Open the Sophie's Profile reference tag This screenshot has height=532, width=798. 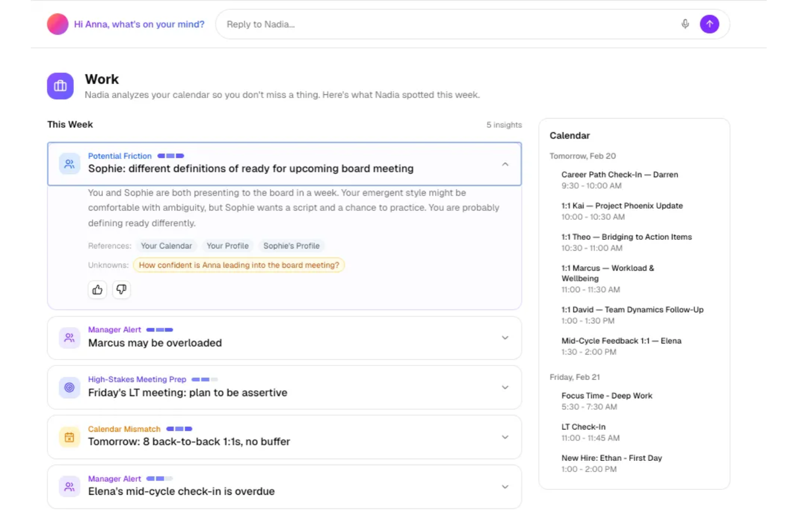[291, 246]
